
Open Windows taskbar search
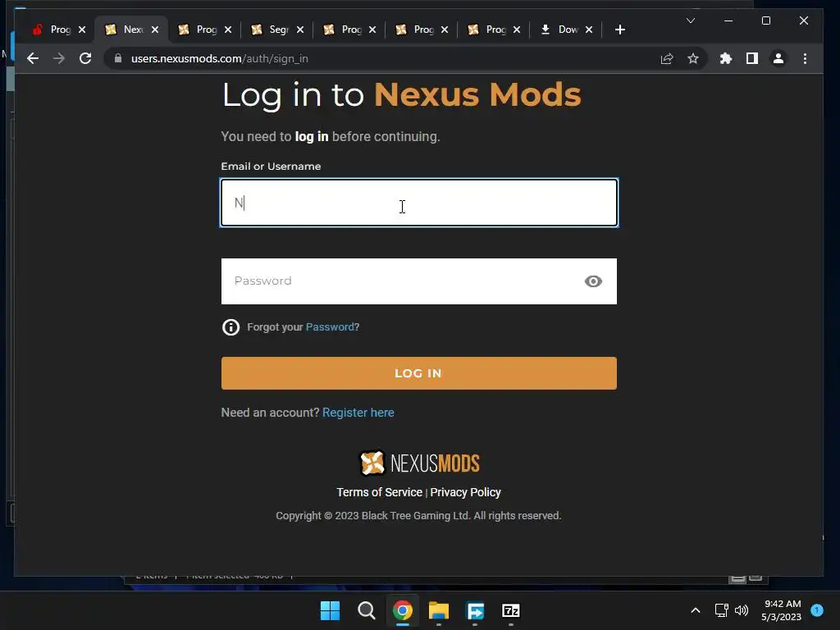click(367, 610)
